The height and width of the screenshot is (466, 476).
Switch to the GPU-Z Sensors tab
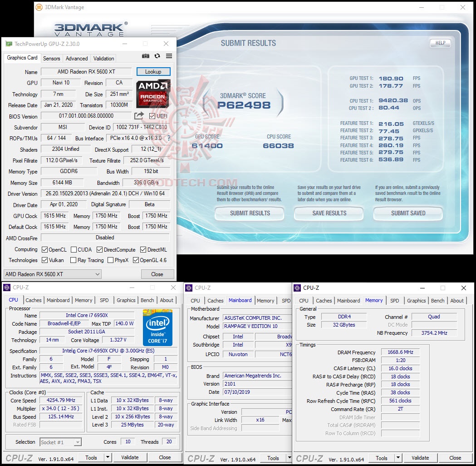[51, 58]
